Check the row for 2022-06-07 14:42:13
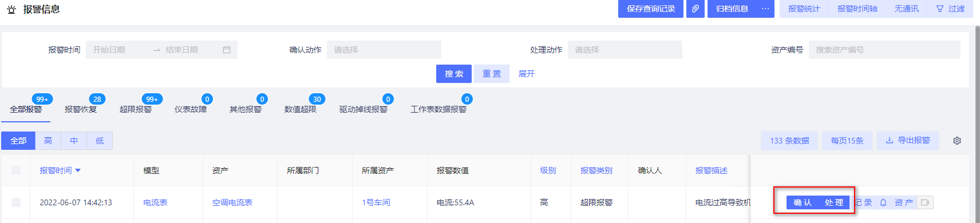The image size is (980, 223). click(x=16, y=202)
